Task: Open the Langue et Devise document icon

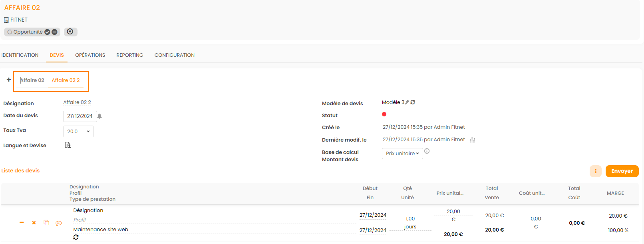Action: [x=68, y=145]
